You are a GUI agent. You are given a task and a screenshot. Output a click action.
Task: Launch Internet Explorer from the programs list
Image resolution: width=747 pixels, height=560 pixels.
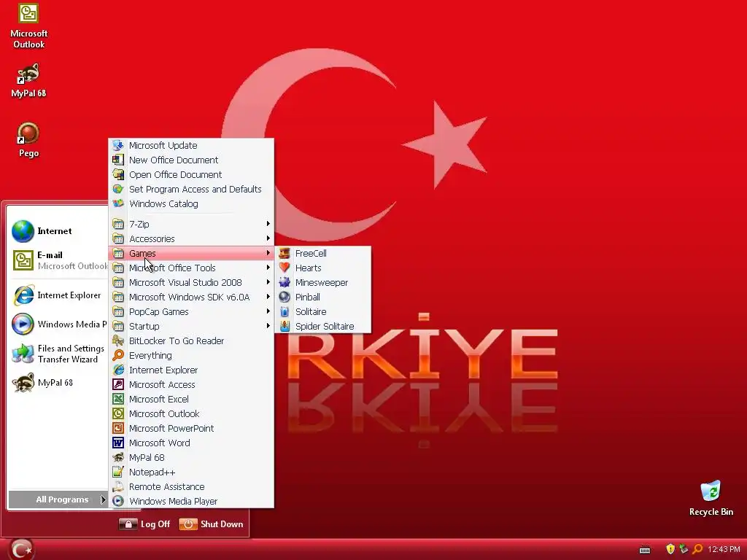191,370
